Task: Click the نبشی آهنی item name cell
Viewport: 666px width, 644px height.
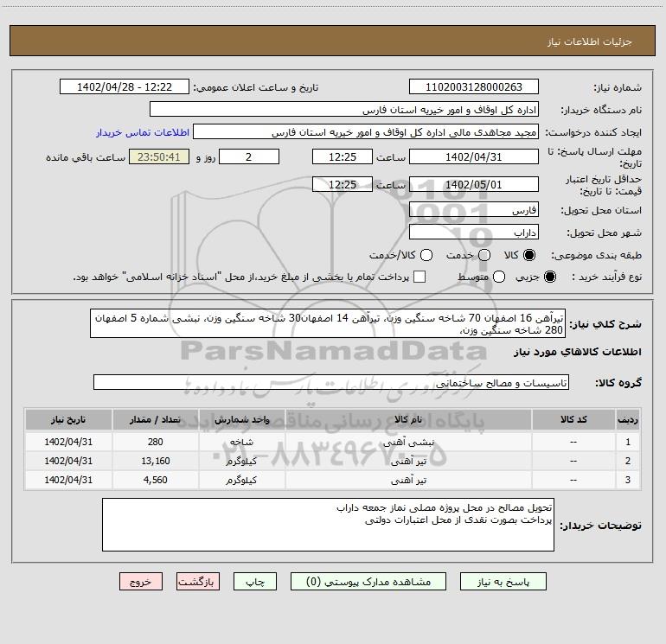Action: pyautogui.click(x=408, y=442)
